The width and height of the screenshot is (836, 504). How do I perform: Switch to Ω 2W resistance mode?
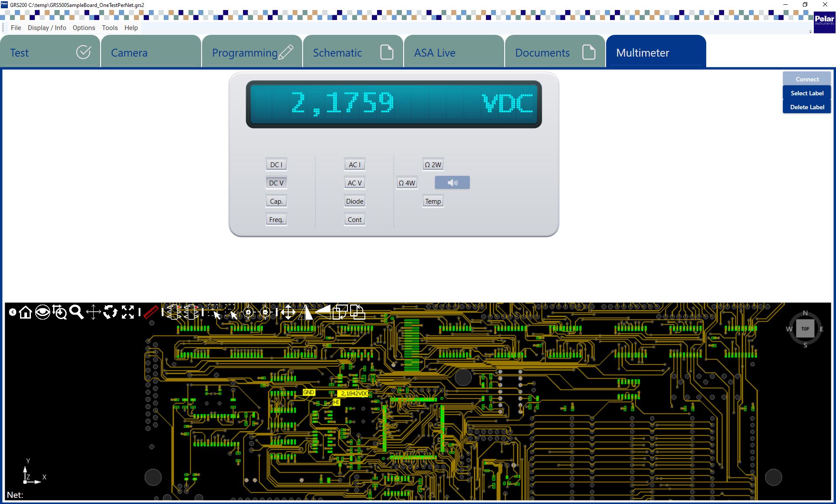433,165
